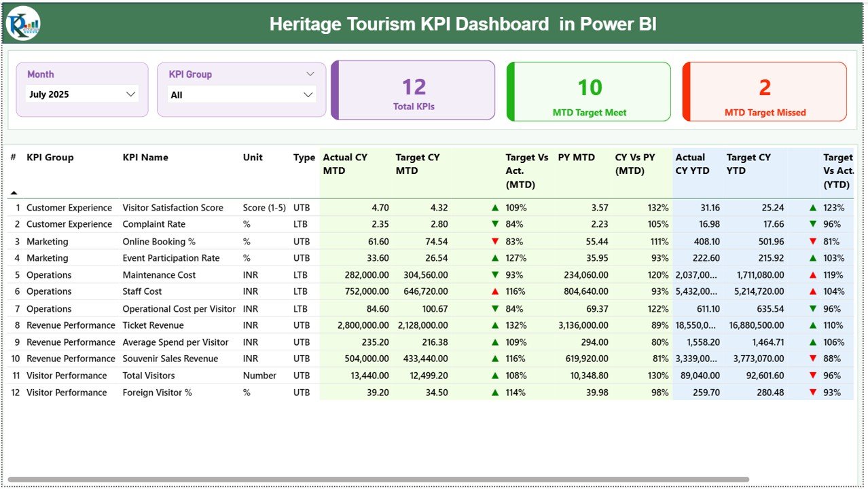
Task: Select the Souvenir Sales Revenue row name
Action: pyautogui.click(x=170, y=359)
